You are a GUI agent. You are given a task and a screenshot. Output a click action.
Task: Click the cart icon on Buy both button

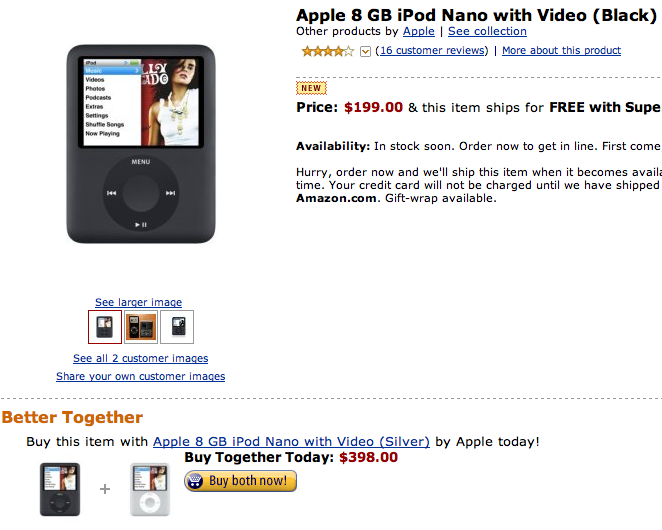tap(196, 481)
